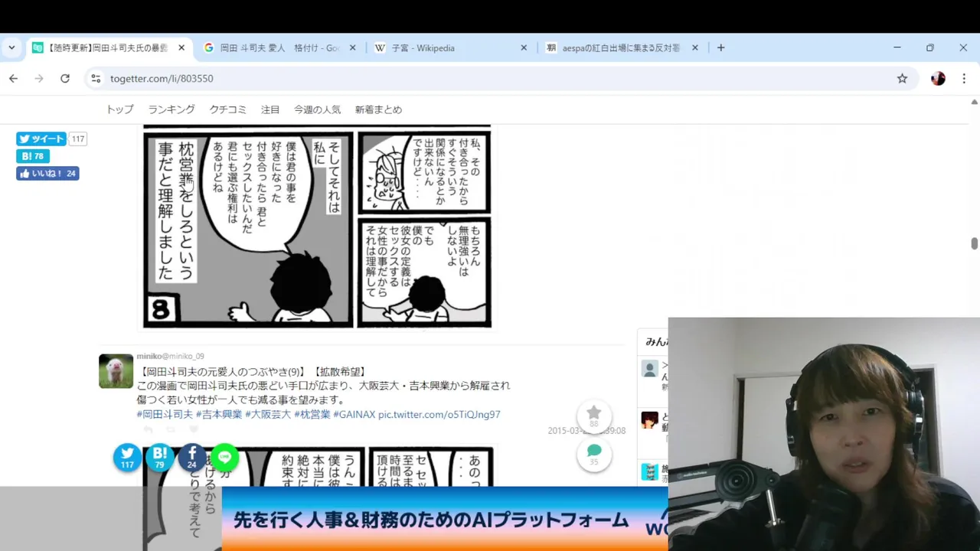
Task: Open the ランキング navigation item
Action: tap(171, 109)
